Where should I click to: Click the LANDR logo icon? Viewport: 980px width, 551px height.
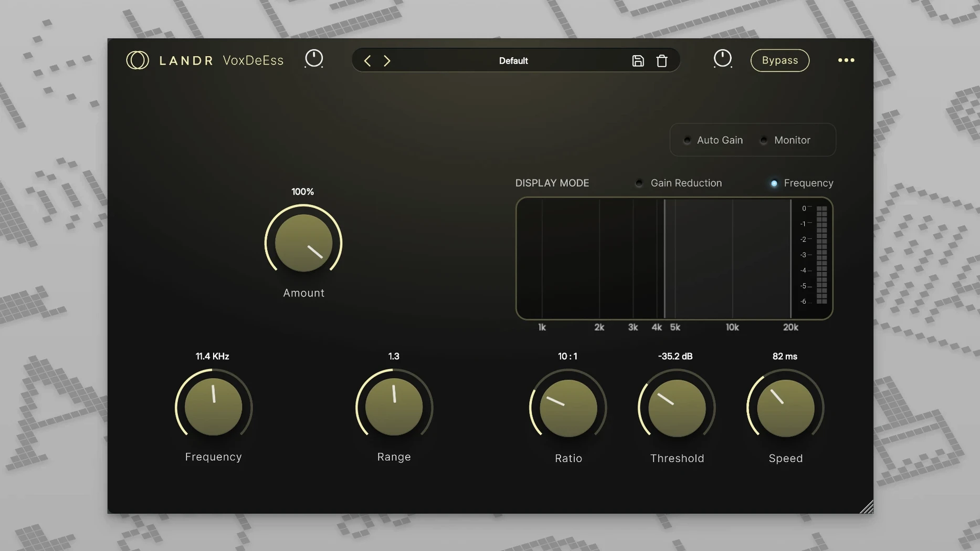coord(138,60)
